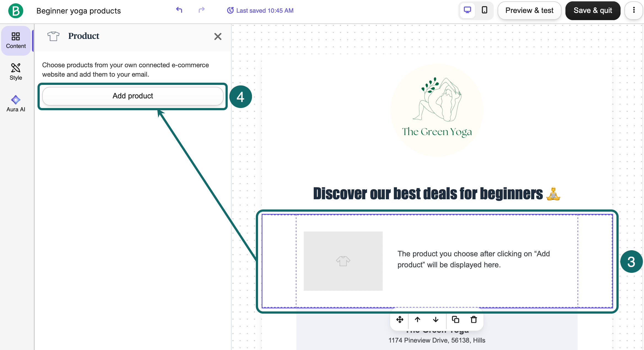644x350 pixels.
Task: Click the Add product button
Action: click(133, 96)
